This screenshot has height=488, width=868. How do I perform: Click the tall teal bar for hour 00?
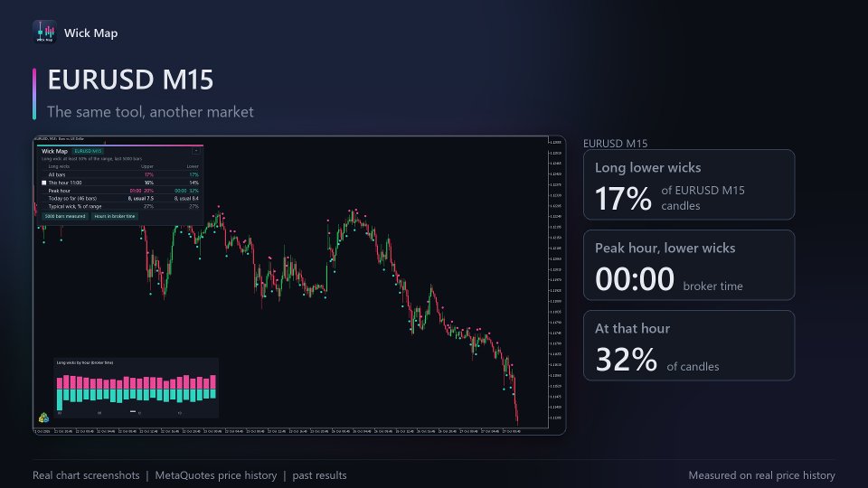[60, 399]
